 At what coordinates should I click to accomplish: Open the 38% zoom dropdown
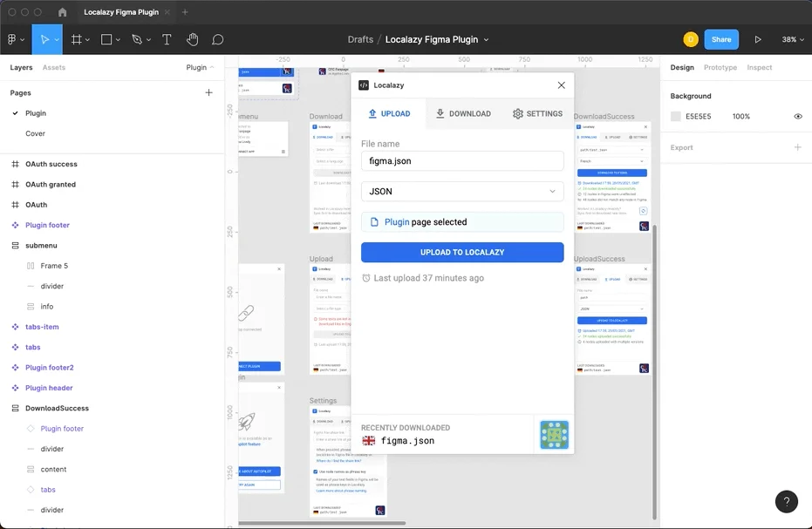pos(793,39)
